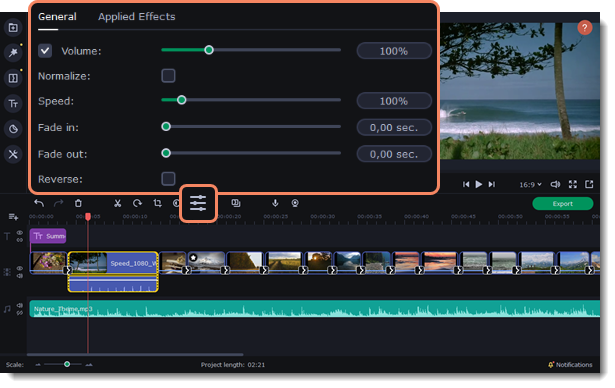Toggle link icon on the audio track
The image size is (615, 388).
point(20,313)
